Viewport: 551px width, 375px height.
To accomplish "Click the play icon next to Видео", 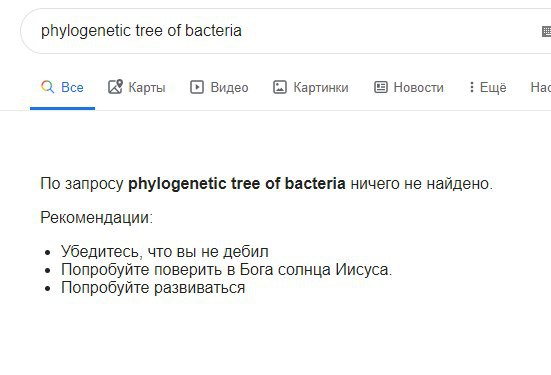I will (197, 87).
